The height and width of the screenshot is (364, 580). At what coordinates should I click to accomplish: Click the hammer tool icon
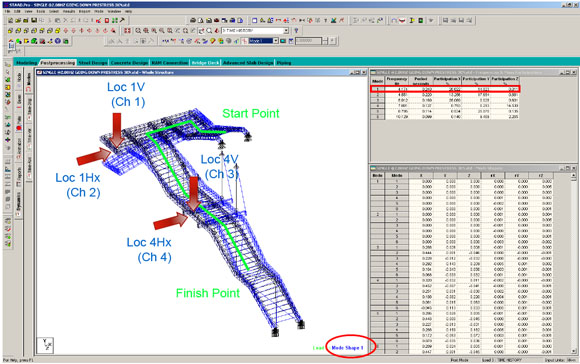(x=122, y=20)
